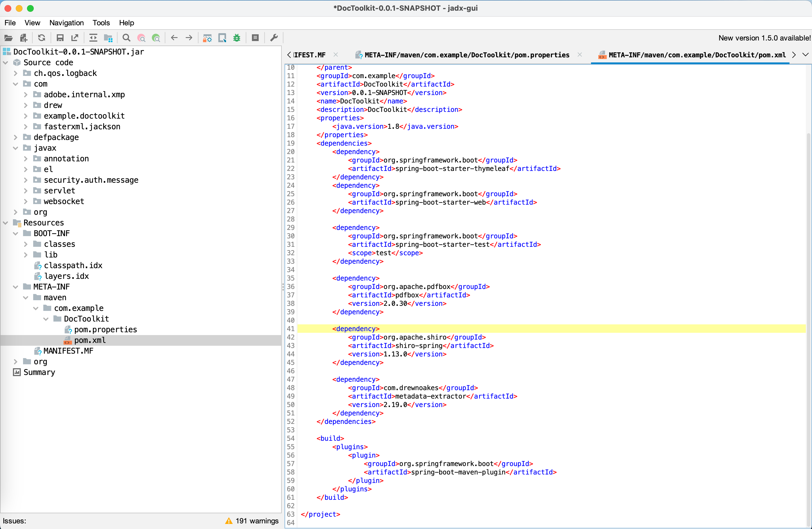Toggle the Sync with editor icon

93,38
